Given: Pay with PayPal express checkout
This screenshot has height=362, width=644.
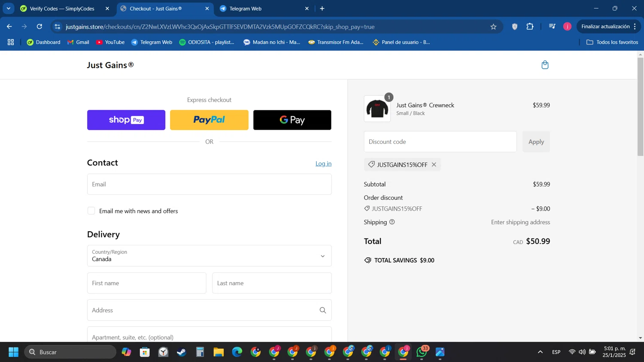Looking at the screenshot, I should click(x=209, y=120).
